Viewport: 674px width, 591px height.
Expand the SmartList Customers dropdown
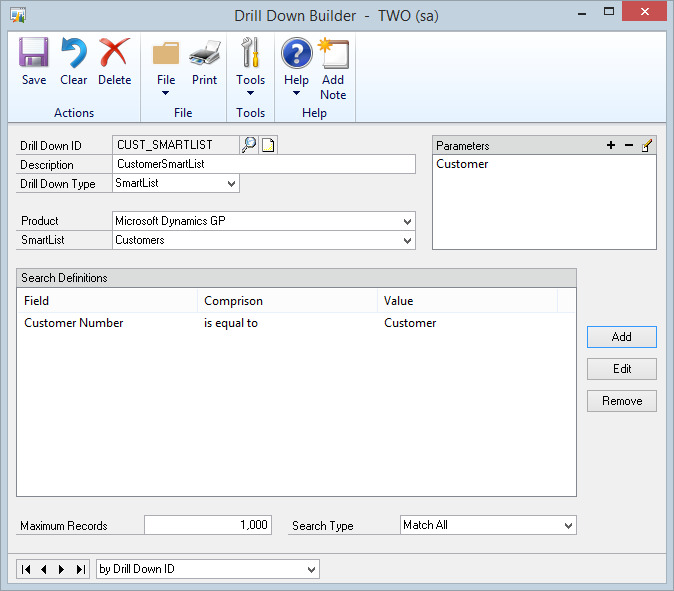pyautogui.click(x=407, y=240)
